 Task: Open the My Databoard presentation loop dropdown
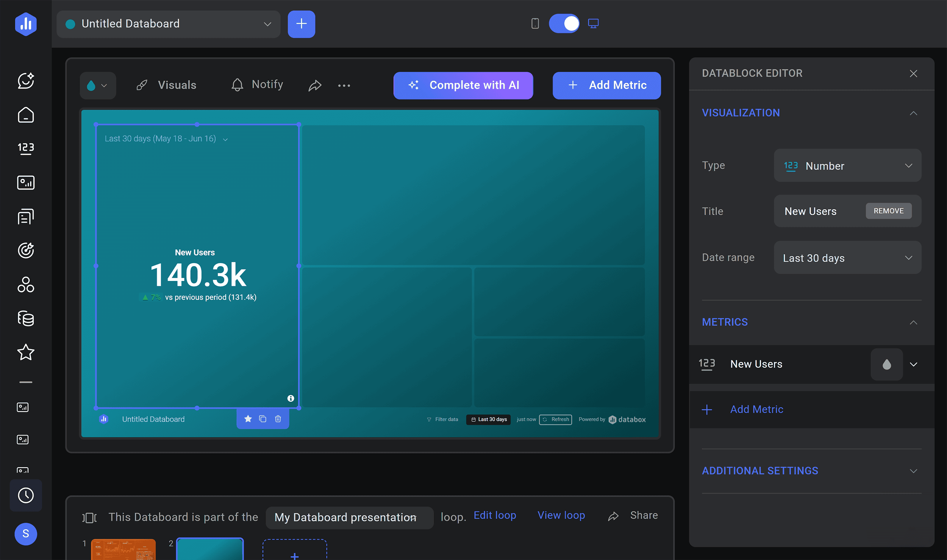point(350,517)
